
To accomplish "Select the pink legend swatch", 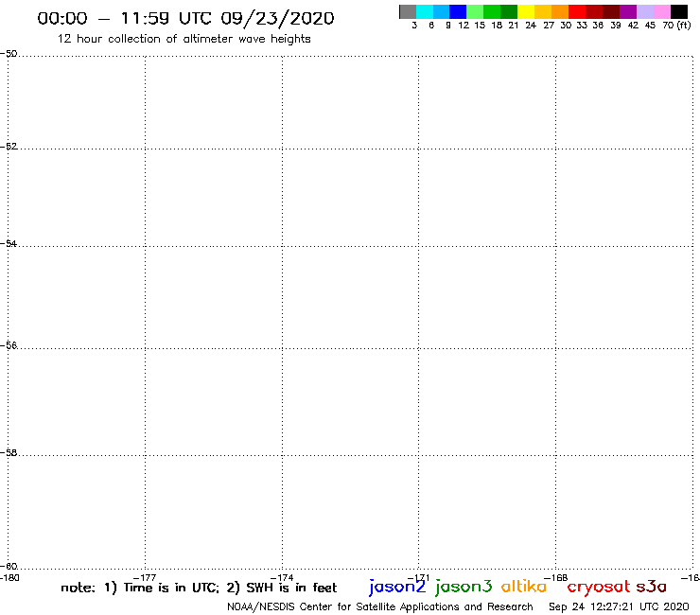I will click(x=661, y=11).
